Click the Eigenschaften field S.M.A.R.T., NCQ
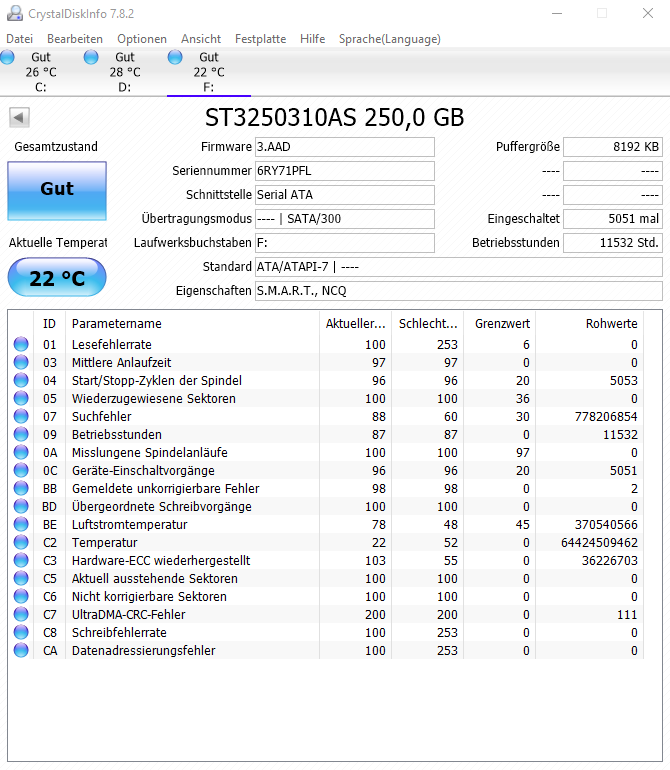Viewport: 670px width, 770px height. [459, 291]
